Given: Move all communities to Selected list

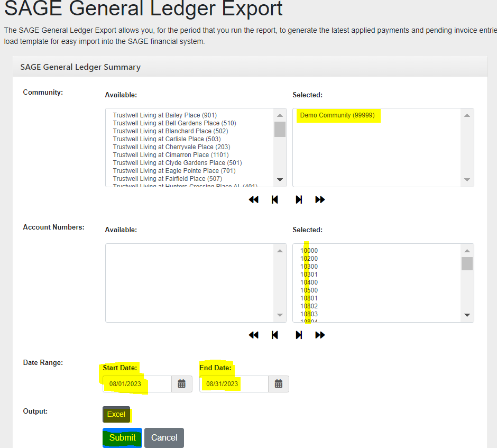Looking at the screenshot, I should 320,200.
